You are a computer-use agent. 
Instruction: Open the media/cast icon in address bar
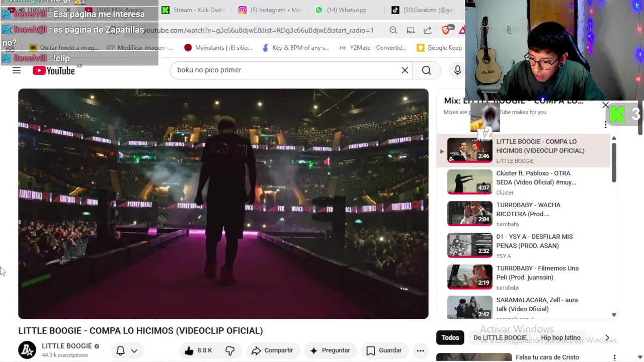411,30
